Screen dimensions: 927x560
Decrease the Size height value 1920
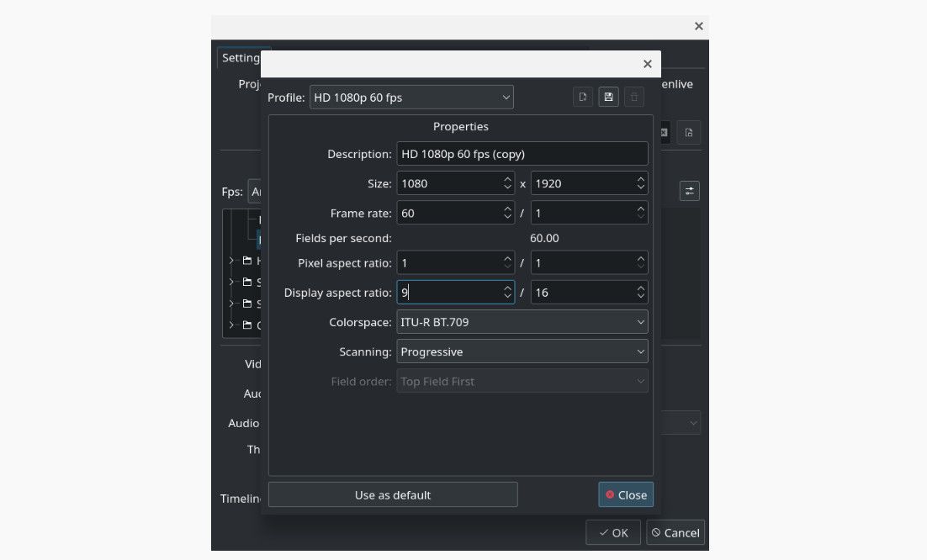coord(641,188)
